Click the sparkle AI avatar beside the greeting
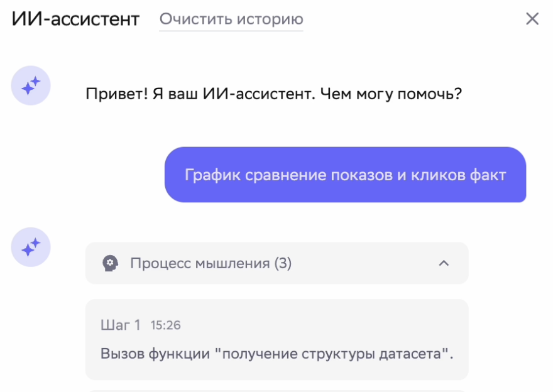Screen dimensions: 553x392 point(31,85)
